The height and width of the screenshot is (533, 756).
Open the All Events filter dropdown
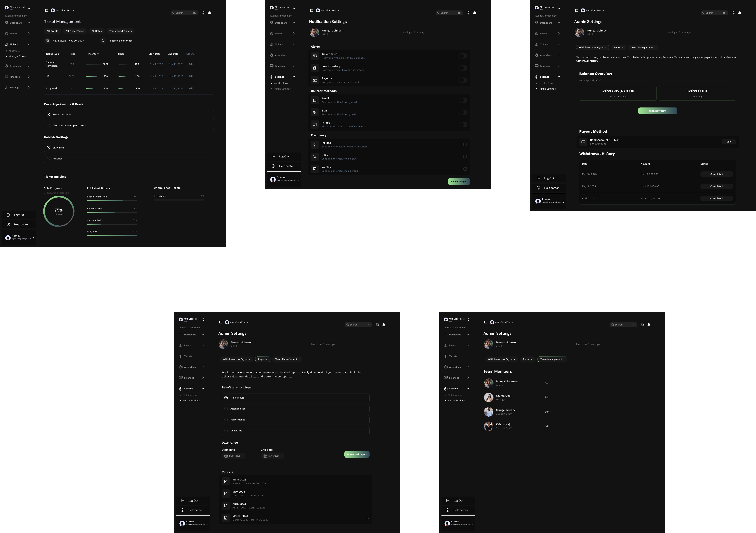[52, 31]
